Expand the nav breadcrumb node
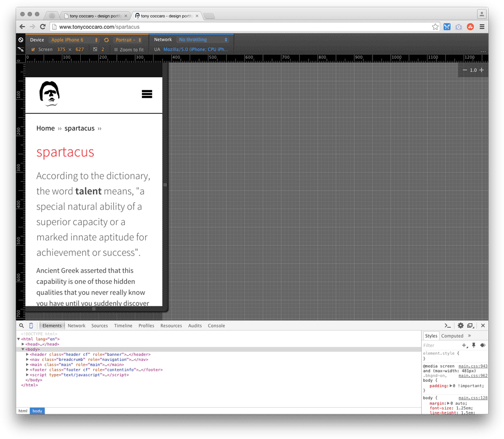Image resolution: width=504 pixels, height=439 pixels. [27, 359]
